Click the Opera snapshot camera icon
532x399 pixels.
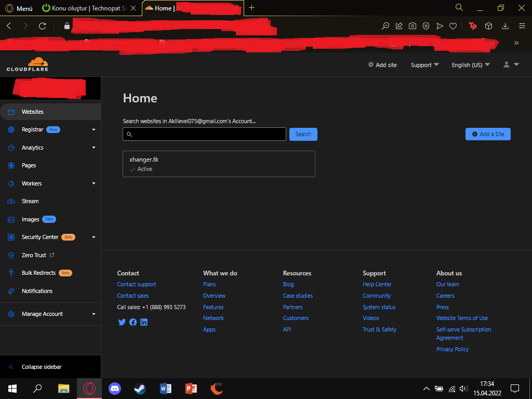[412, 26]
